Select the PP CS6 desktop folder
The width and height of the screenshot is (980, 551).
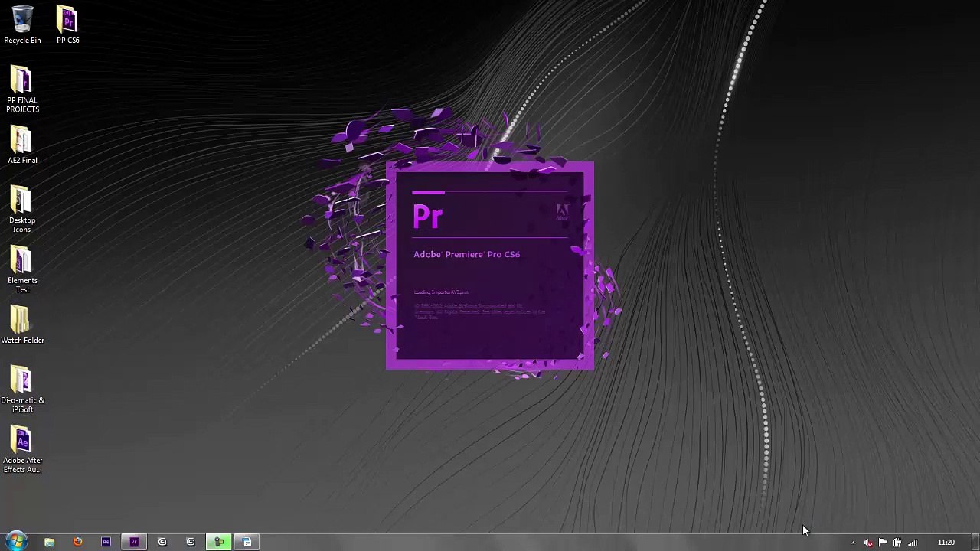pyautogui.click(x=67, y=24)
